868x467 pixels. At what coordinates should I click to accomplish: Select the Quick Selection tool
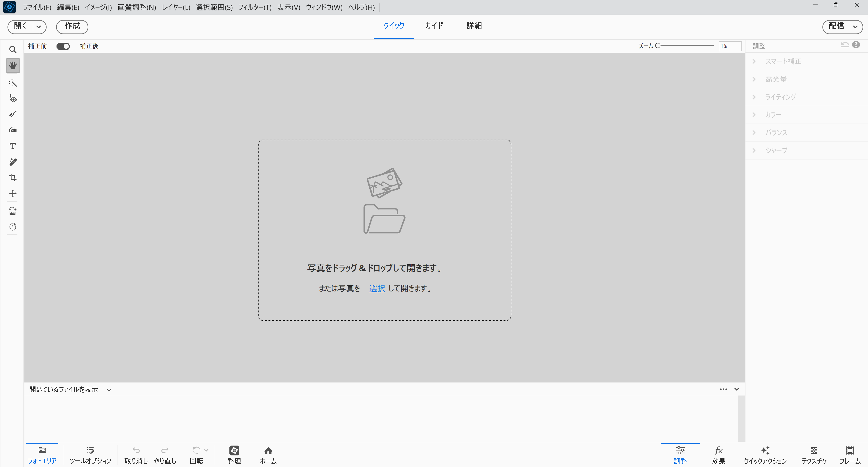13,83
